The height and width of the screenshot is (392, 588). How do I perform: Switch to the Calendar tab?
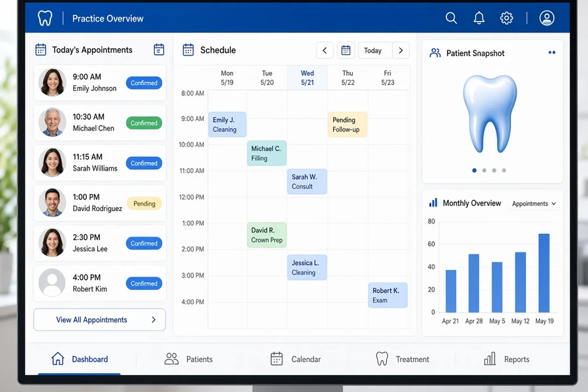[295, 359]
